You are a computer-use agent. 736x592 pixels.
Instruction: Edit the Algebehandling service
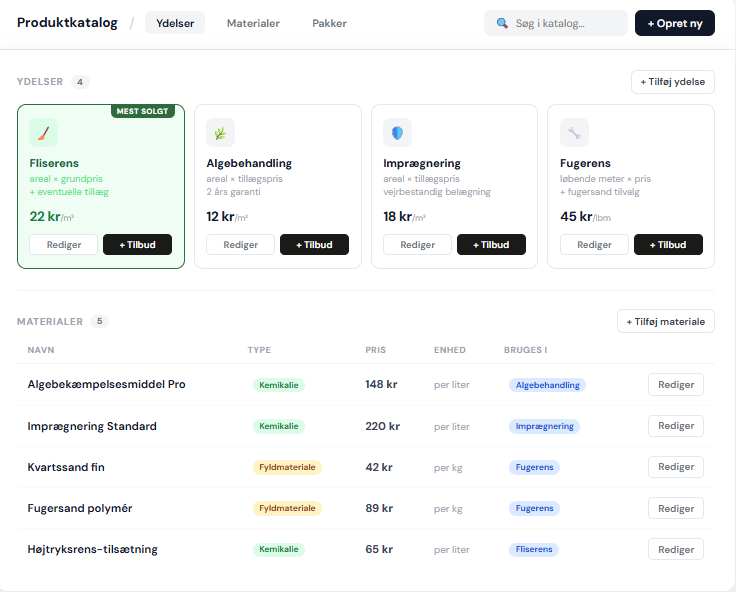[240, 245]
